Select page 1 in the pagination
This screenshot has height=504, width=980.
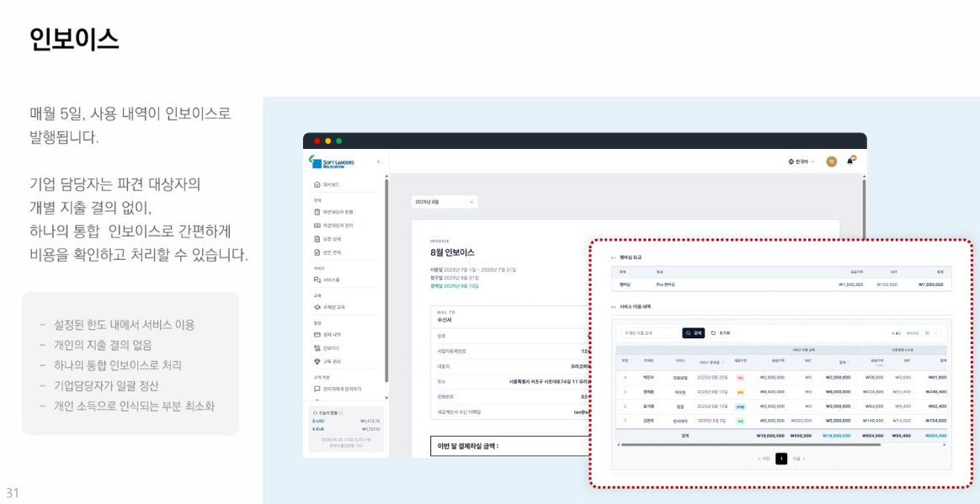[781, 459]
